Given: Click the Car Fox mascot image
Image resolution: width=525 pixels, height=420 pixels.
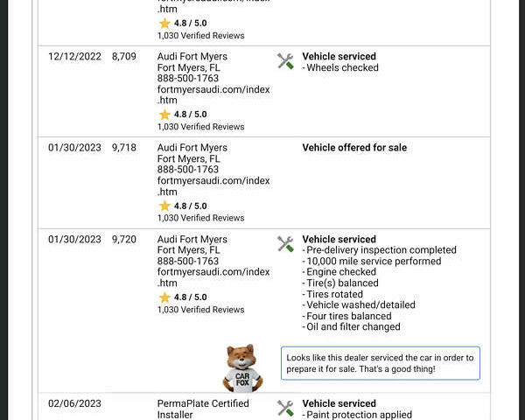Looking at the screenshot, I should [243, 367].
